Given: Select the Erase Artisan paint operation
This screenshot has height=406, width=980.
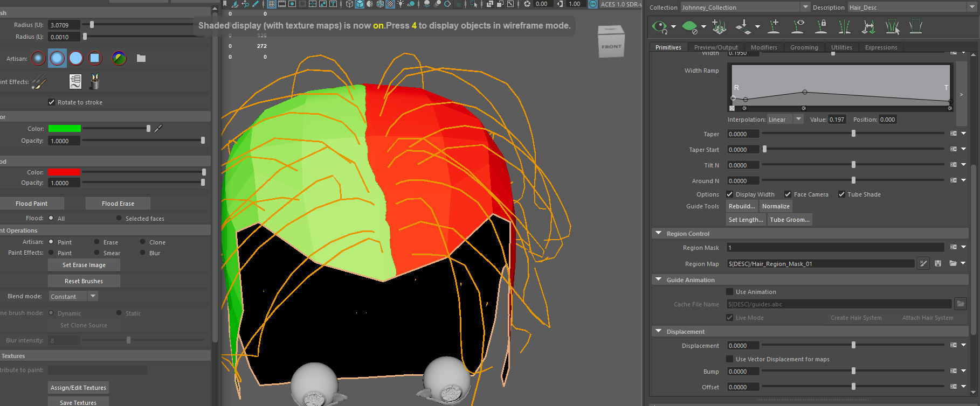Looking at the screenshot, I should (97, 242).
